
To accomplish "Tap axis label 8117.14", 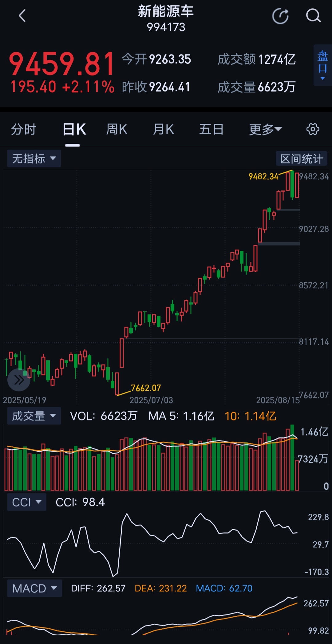I will coord(314,342).
